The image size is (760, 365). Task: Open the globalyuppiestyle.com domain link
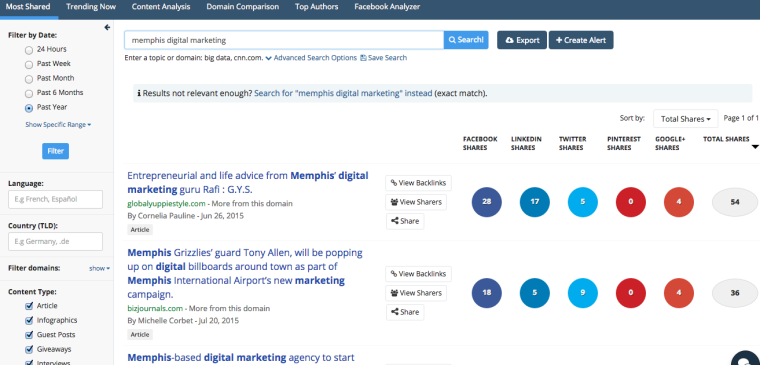[167, 204]
